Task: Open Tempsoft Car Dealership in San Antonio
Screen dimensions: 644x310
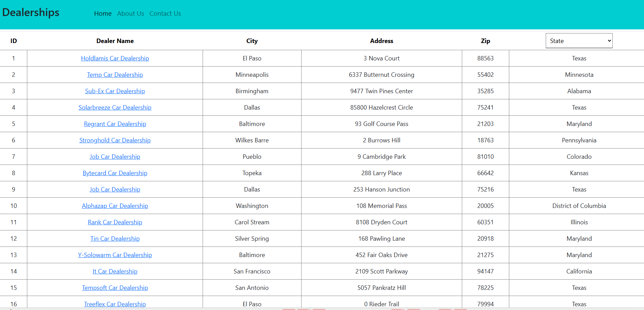Action: tap(115, 288)
